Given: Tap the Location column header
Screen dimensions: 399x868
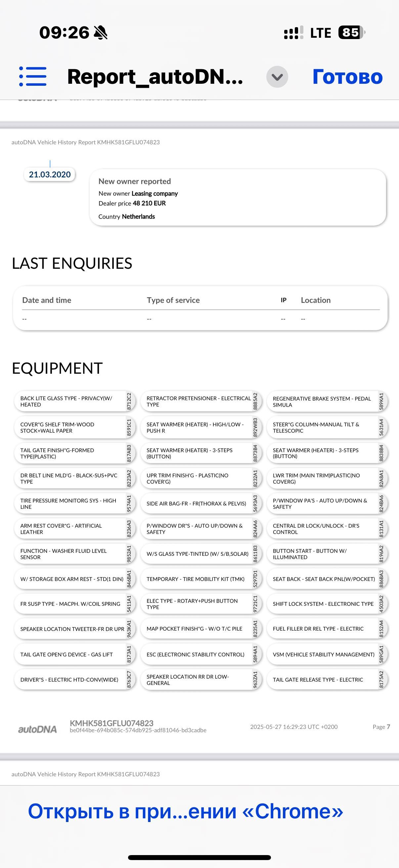Looking at the screenshot, I should [316, 300].
